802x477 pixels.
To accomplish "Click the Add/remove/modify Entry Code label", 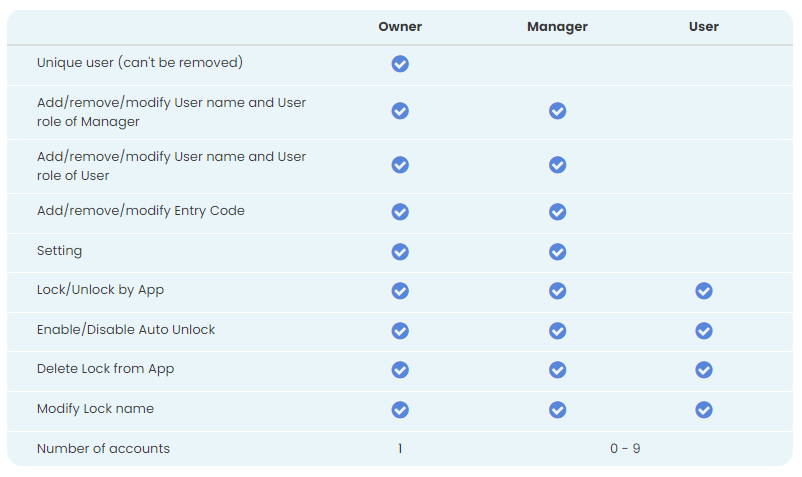I will pos(141,211).
